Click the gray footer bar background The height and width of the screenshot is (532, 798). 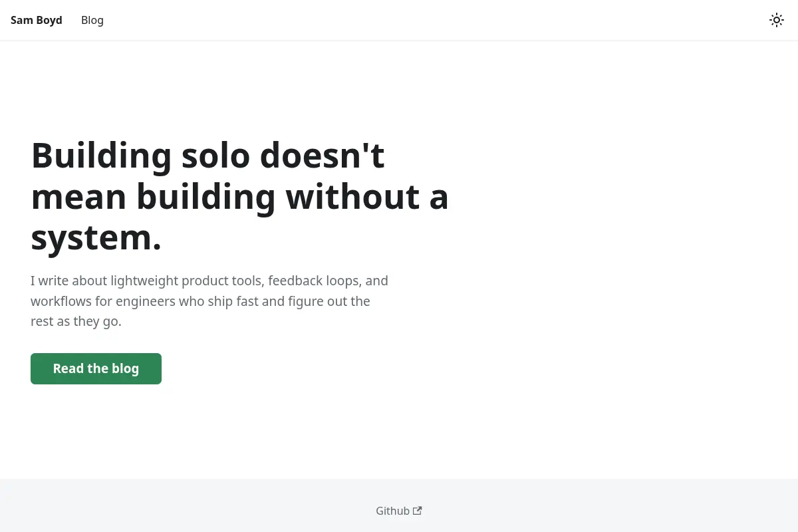199,505
